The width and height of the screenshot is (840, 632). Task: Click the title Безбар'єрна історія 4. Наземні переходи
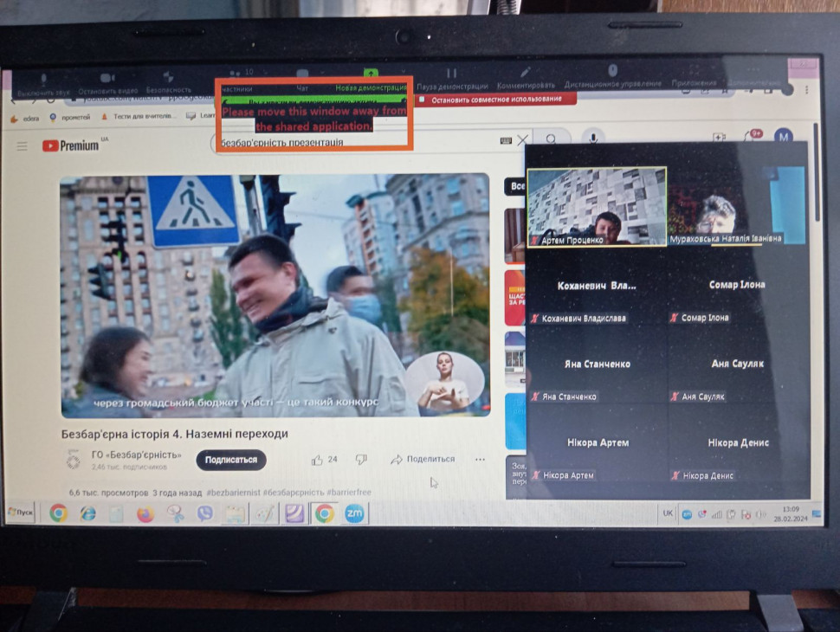tap(175, 434)
